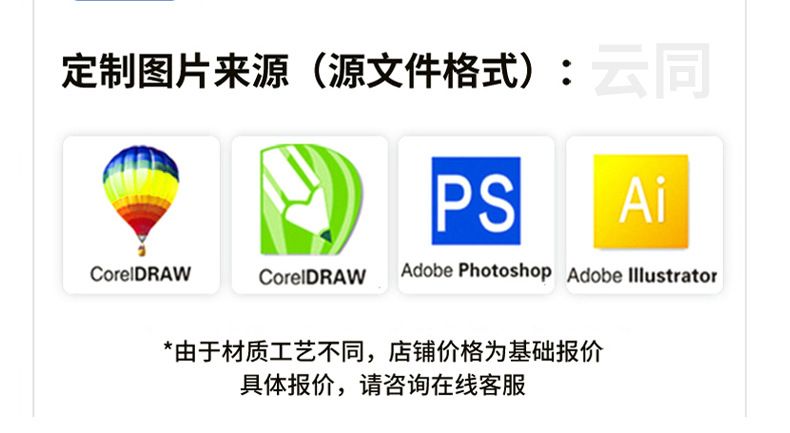790x433 pixels.
Task: Click the faded 云同 watermark
Action: tap(651, 71)
